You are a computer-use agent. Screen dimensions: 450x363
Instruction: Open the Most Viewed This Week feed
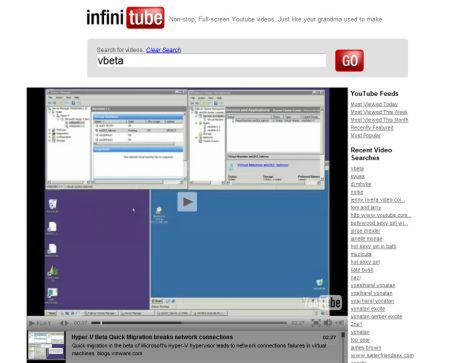379,112
